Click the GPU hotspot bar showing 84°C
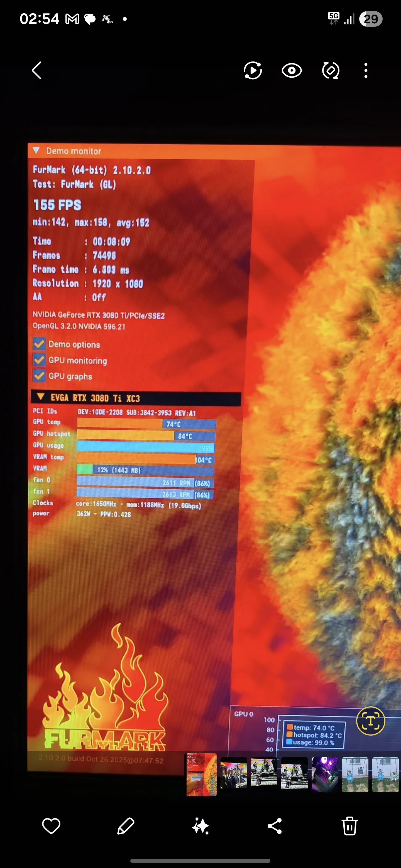The height and width of the screenshot is (868, 401). (146, 436)
